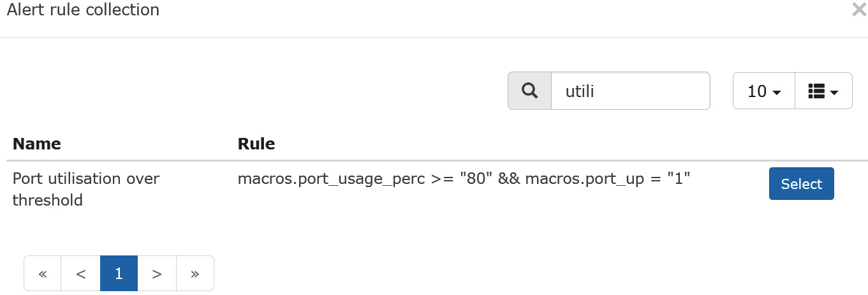This screenshot has height=295, width=868.
Task: Focus the search field containing 'utili'
Action: (x=630, y=91)
